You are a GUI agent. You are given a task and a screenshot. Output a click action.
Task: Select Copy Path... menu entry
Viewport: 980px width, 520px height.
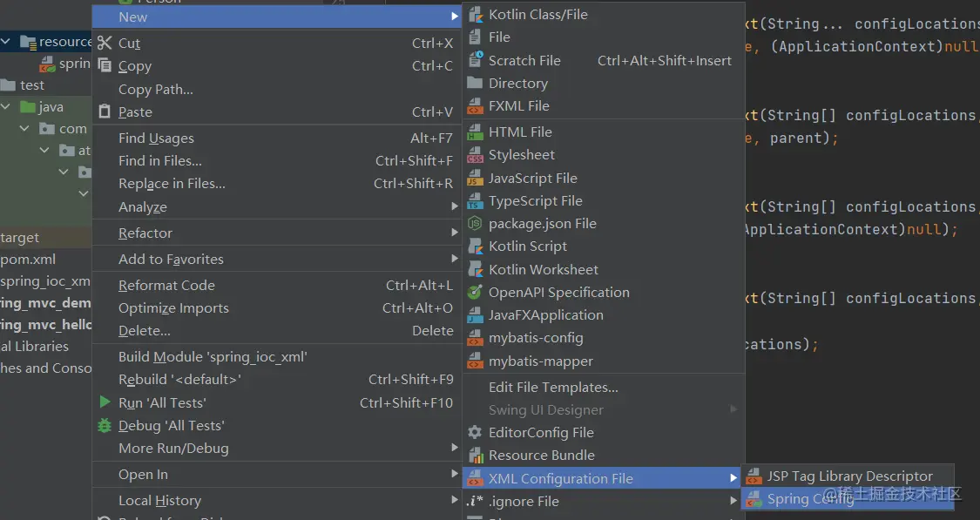coord(156,90)
